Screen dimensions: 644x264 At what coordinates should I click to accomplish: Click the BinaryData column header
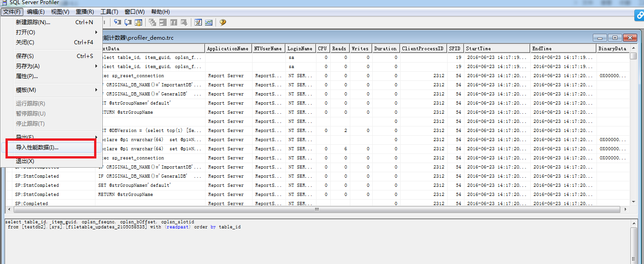613,48
